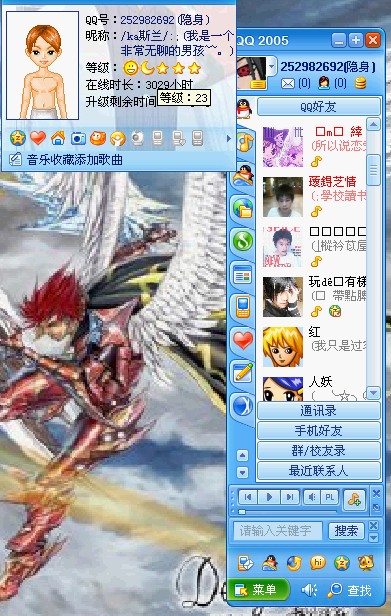
Task: Click the red heart icon in the profile card
Action: click(38, 138)
